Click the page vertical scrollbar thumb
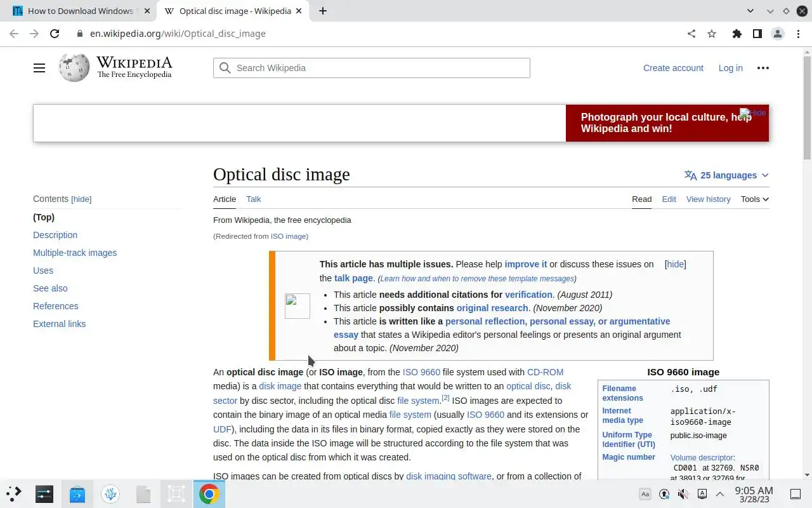This screenshot has width=812, height=508. 807,107
